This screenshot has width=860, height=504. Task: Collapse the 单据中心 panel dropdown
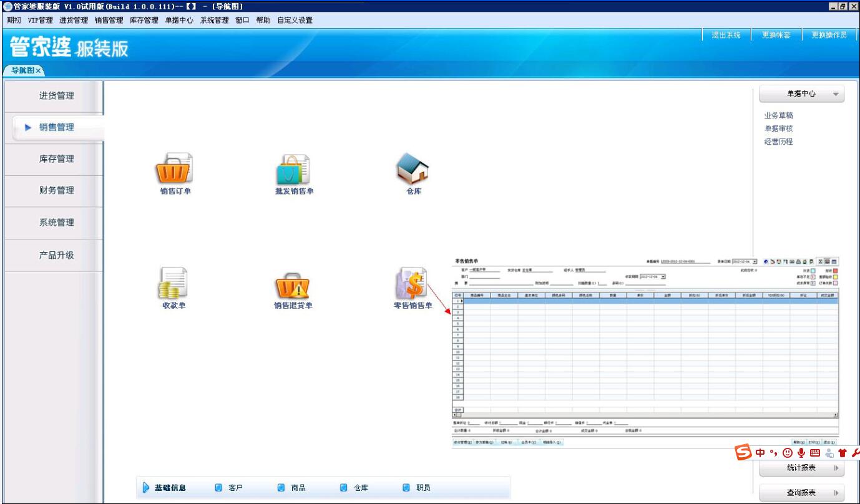836,94
